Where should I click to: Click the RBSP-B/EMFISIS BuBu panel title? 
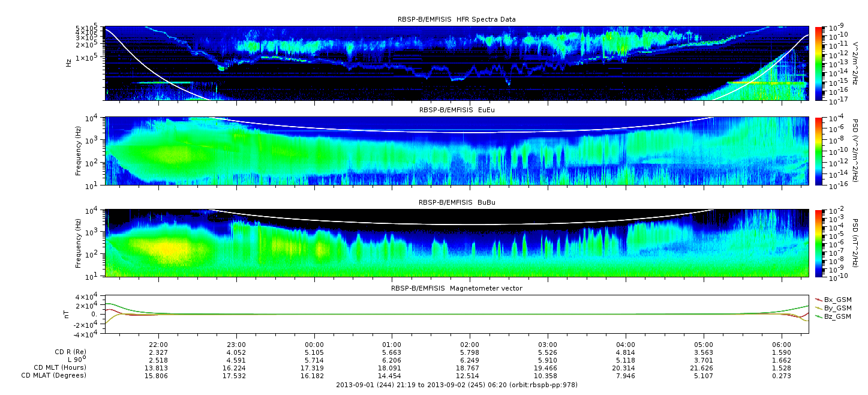click(x=456, y=203)
